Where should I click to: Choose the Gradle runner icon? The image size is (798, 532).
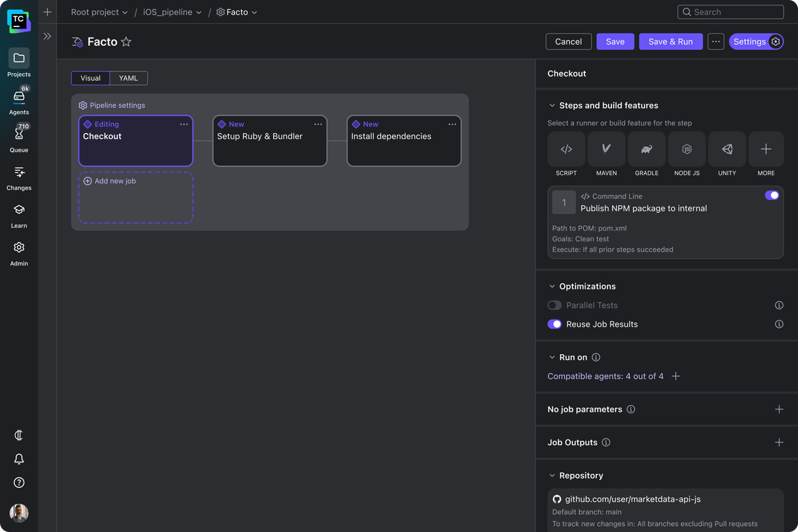pos(646,149)
